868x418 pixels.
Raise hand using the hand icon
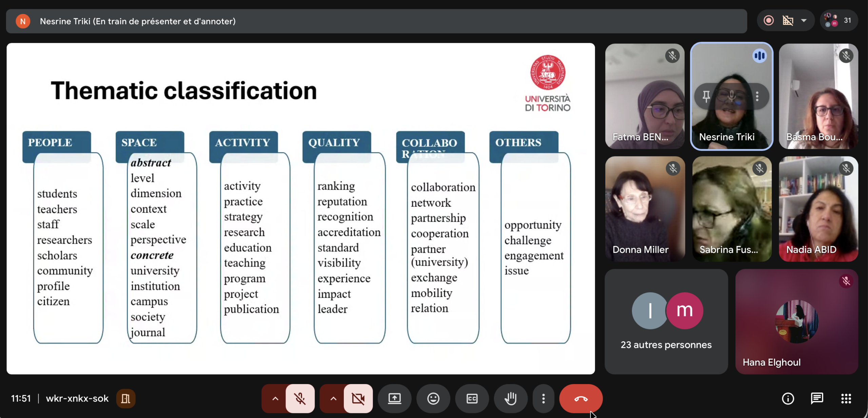coord(511,398)
